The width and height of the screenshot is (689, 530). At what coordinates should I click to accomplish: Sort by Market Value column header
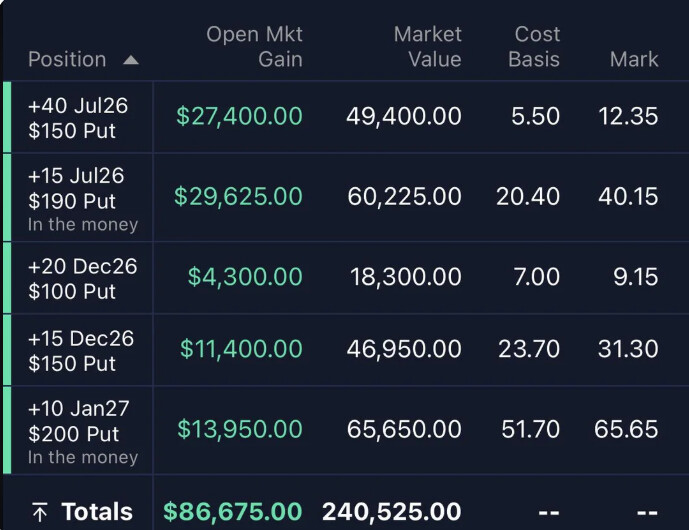point(427,47)
